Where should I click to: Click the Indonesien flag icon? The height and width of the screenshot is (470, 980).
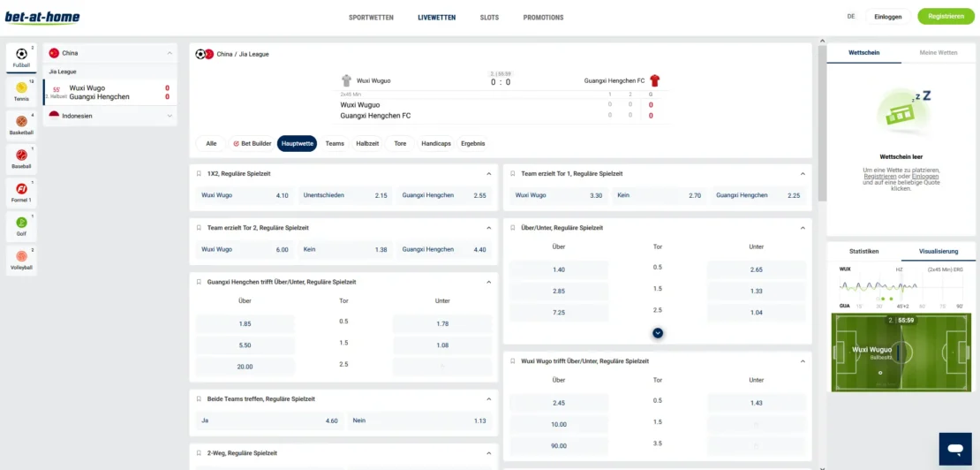[x=54, y=116]
